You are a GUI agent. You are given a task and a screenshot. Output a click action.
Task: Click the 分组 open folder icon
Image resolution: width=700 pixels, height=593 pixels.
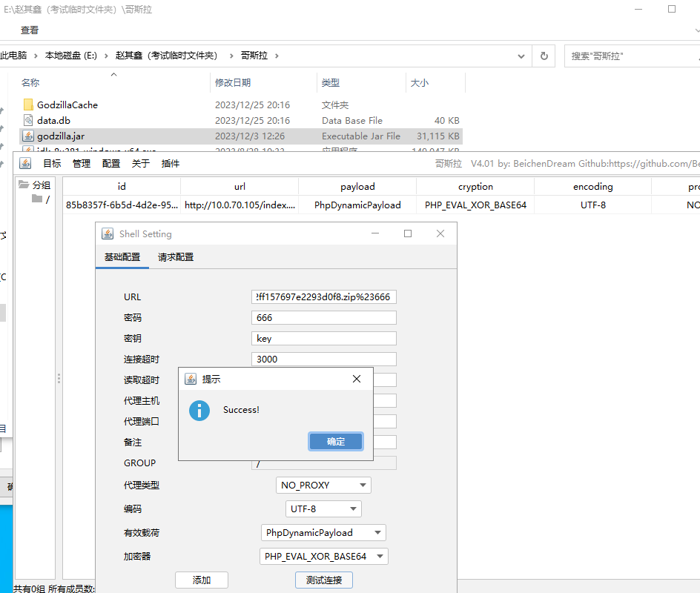24,185
